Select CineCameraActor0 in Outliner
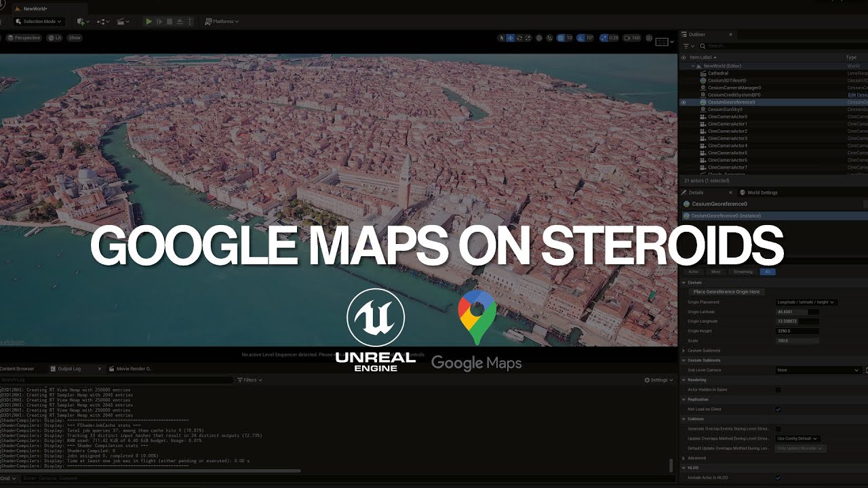 click(727, 117)
